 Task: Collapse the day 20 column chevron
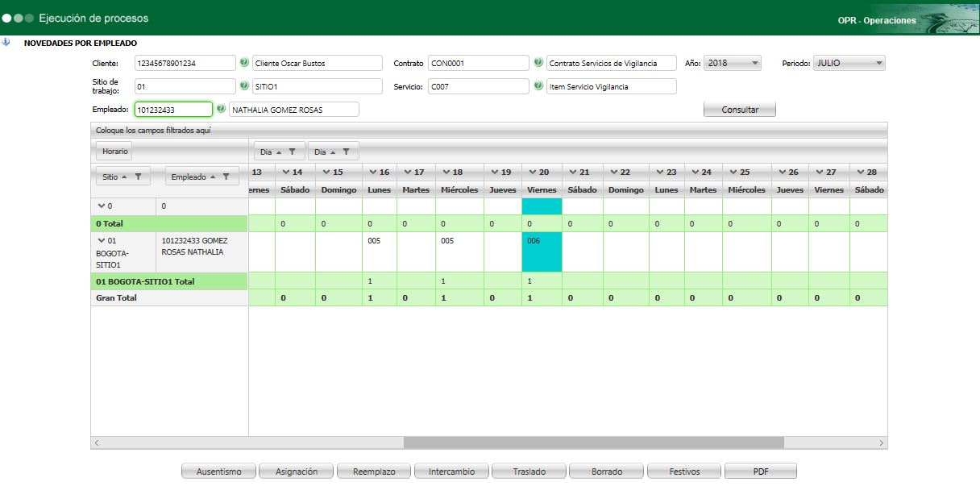click(x=532, y=173)
